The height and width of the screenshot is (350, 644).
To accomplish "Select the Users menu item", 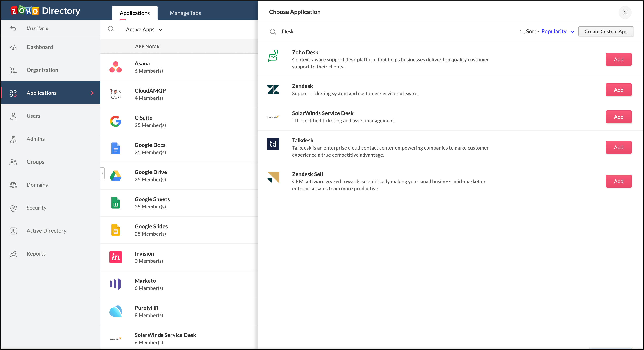I will 33,116.
